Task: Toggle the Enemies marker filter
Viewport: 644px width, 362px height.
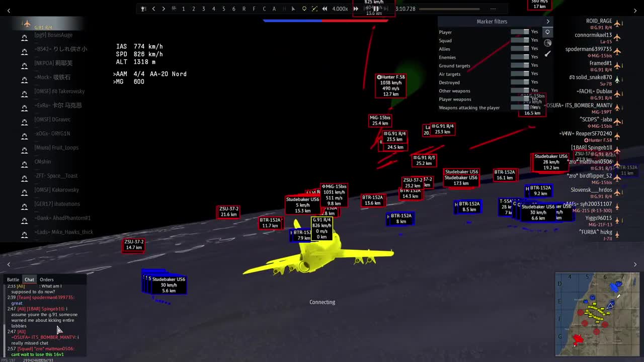Action: pos(520,57)
